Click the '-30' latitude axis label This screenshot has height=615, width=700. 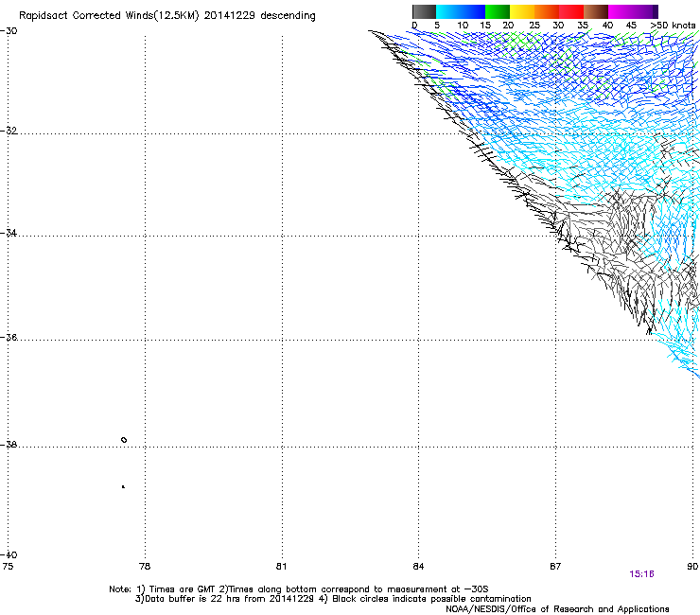pyautogui.click(x=9, y=31)
